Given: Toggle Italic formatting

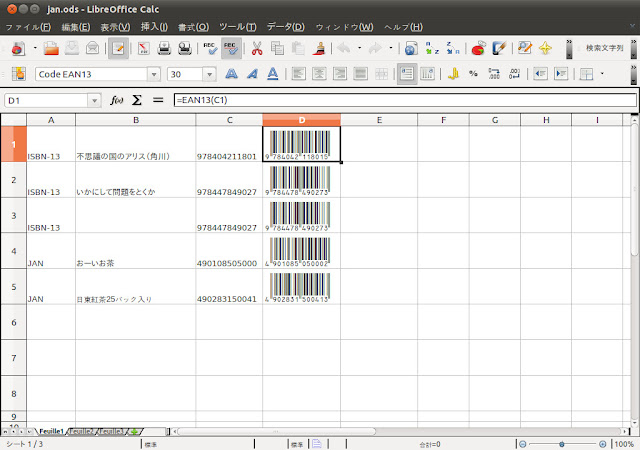Looking at the screenshot, I should tap(252, 74).
